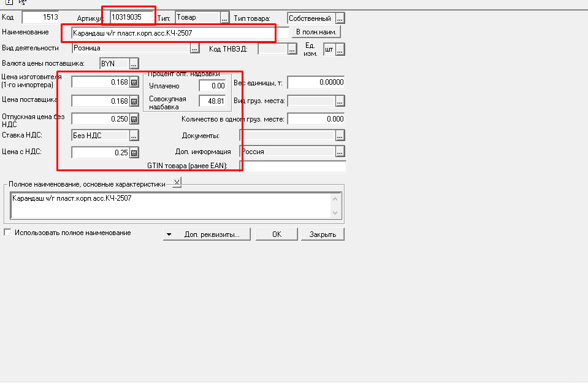Open Документы selection ellipsis button
The width and height of the screenshot is (588, 383).
pyautogui.click(x=340, y=136)
